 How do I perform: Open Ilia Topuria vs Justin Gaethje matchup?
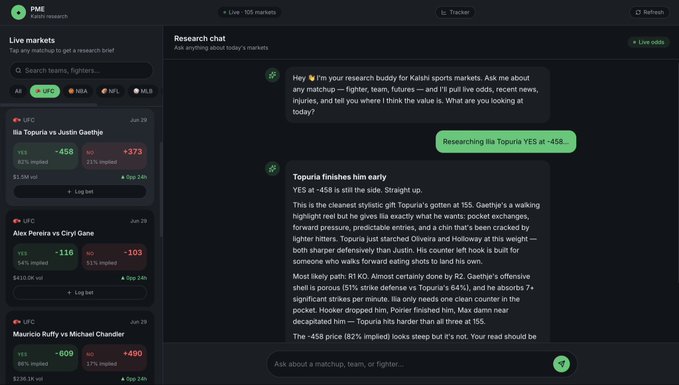(58, 132)
